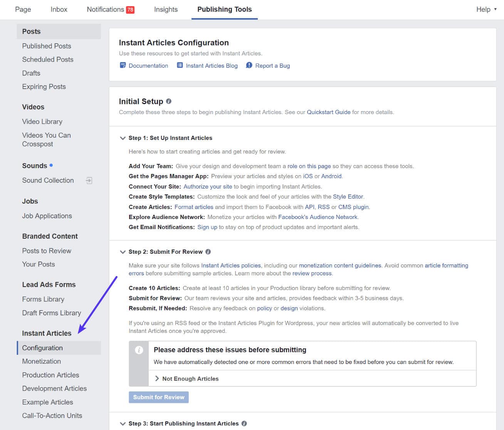504x430 pixels.
Task: Click the Authorize your site link
Action: point(208,186)
